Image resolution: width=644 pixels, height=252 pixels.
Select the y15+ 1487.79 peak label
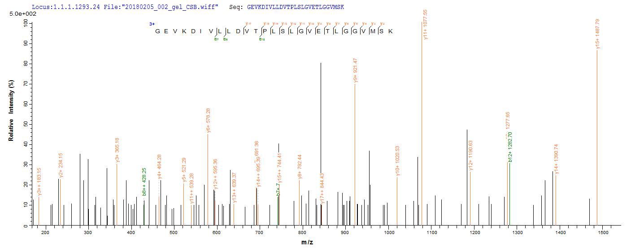click(597, 34)
